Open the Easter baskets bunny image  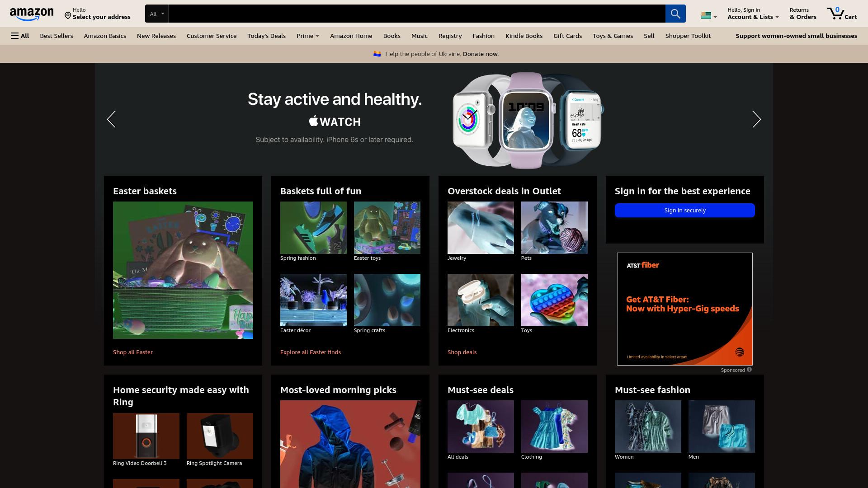(183, 270)
